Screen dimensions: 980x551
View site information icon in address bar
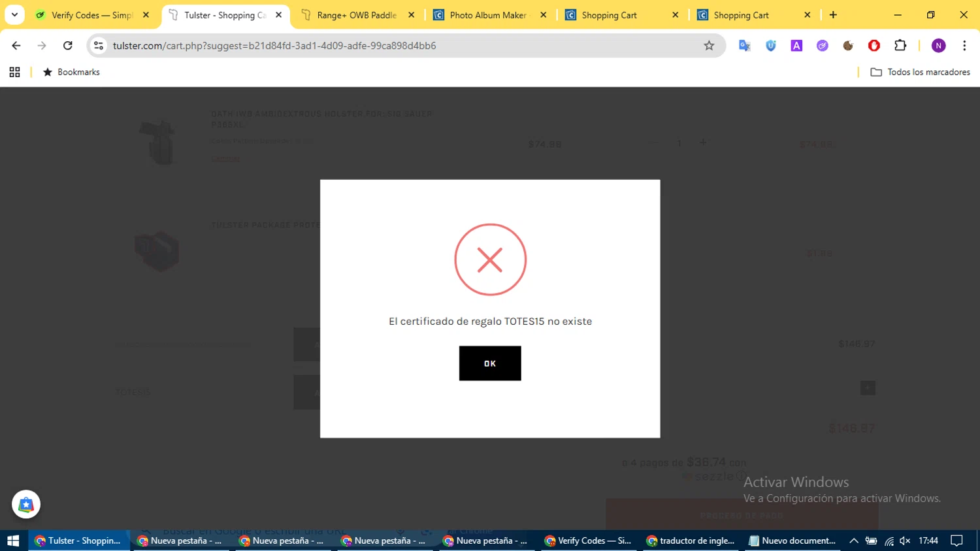(x=99, y=45)
